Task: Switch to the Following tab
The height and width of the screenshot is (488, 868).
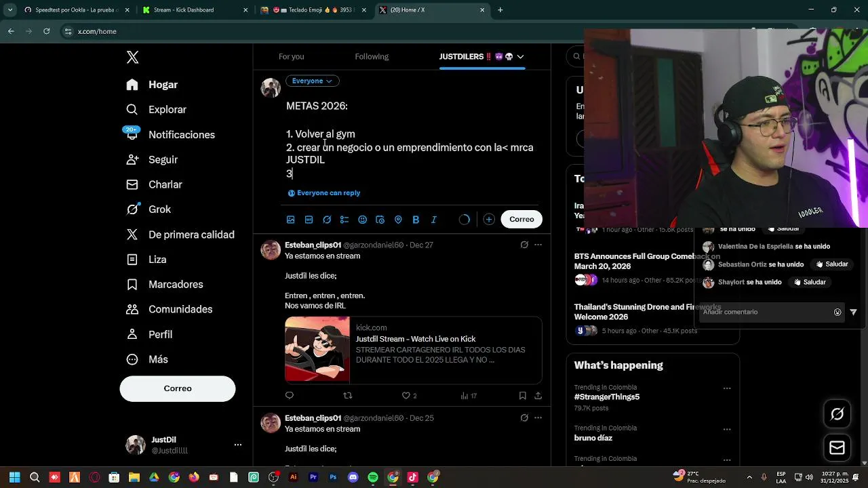Action: (x=372, y=56)
